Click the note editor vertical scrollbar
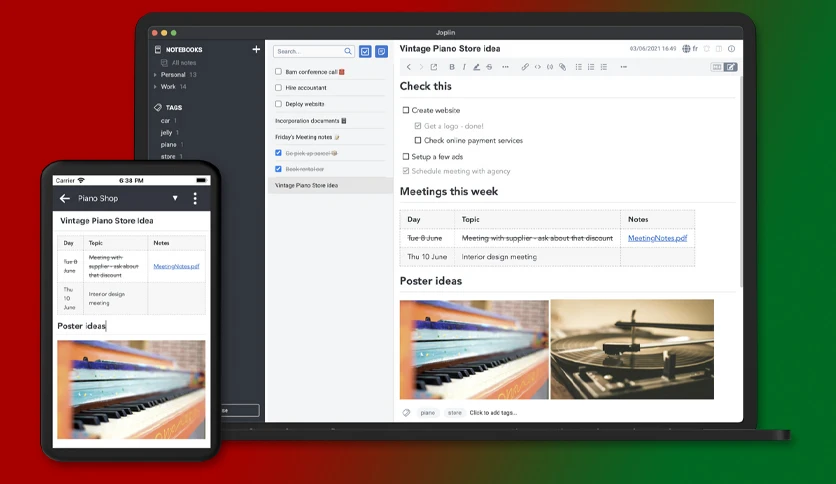This screenshot has height=484, width=836. click(x=740, y=181)
